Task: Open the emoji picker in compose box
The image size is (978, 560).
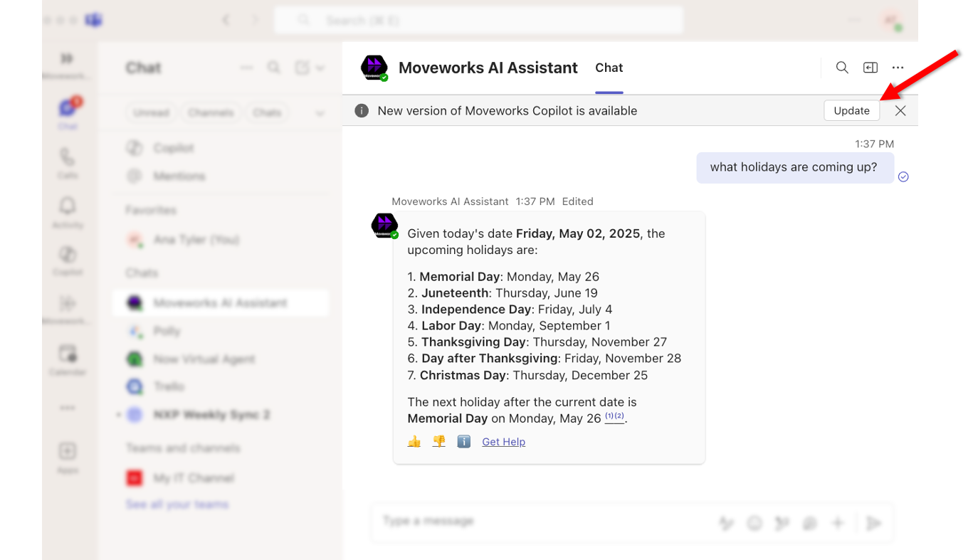Action: [x=754, y=524]
